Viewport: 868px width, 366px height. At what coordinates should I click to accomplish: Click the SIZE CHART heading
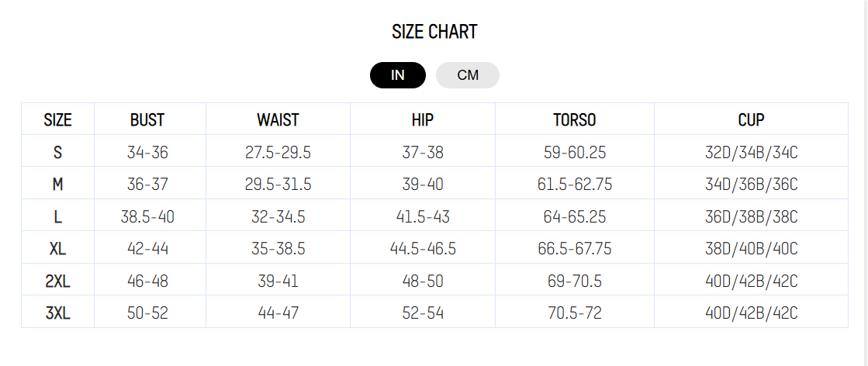point(434,32)
